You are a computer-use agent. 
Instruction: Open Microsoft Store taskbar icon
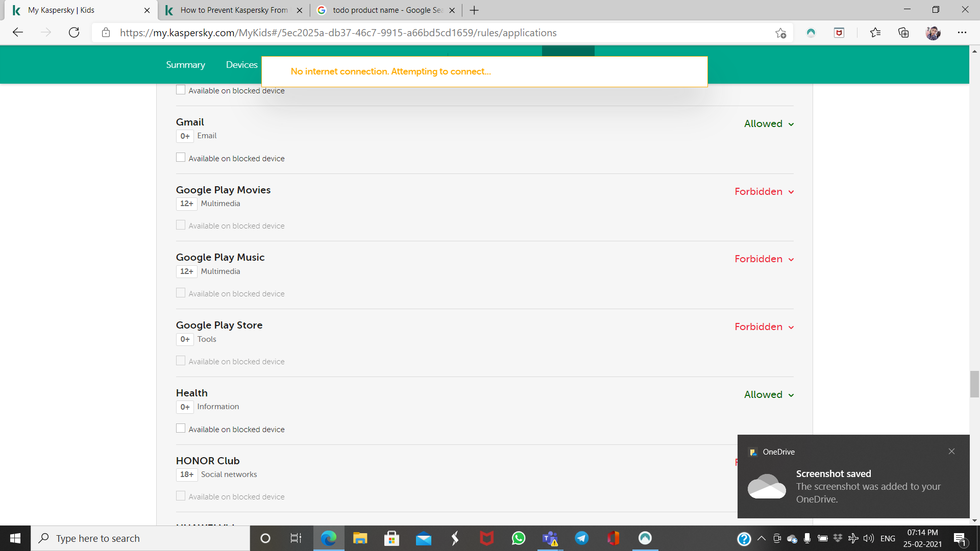coord(391,538)
